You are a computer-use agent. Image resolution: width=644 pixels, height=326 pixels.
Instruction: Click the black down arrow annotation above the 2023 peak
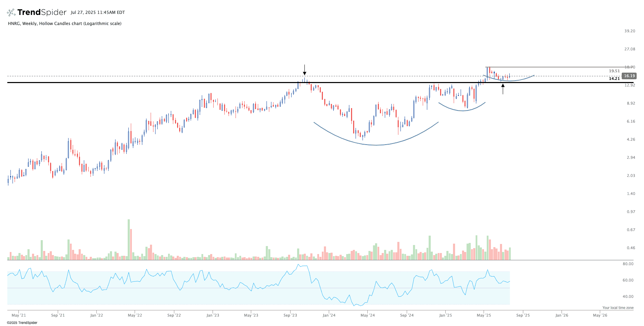click(x=304, y=70)
